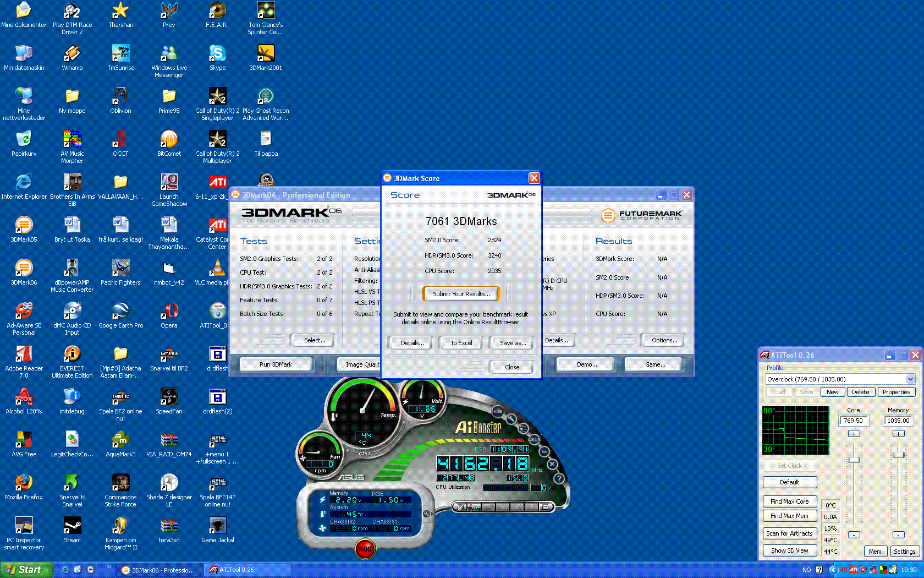
Task: Open the 3DMark2001 desktop icon
Action: coord(266,58)
